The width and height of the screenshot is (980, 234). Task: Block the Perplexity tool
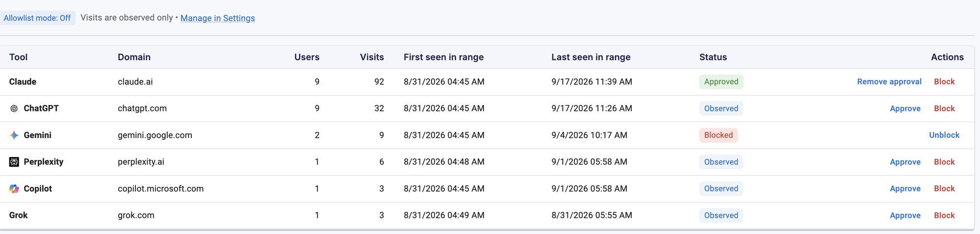[x=944, y=162]
